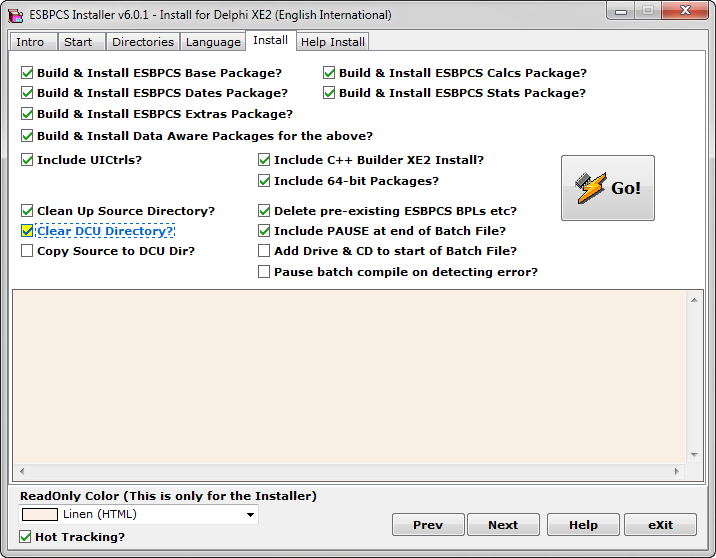Minimize the installer window
716x558 pixels.
(621, 11)
